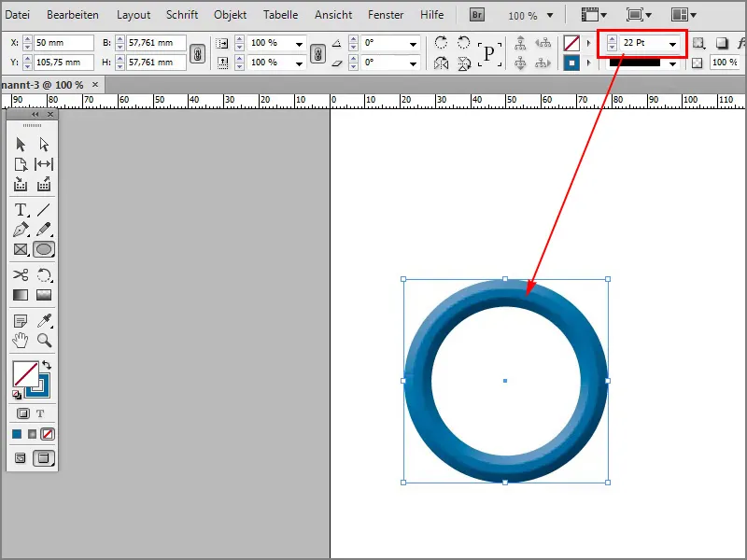This screenshot has height=560, width=747.
Task: Click the fill swatch in control bar
Action: pyautogui.click(x=571, y=43)
